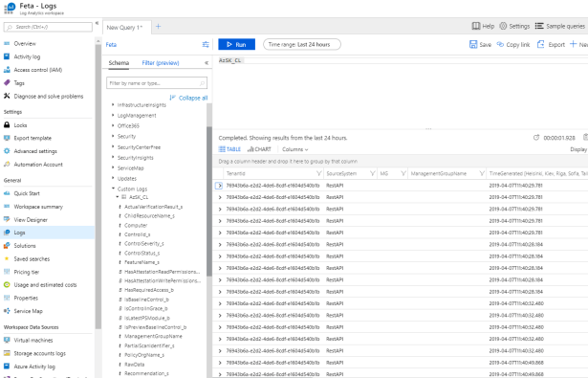Switch to the Schema tab

coord(119,63)
